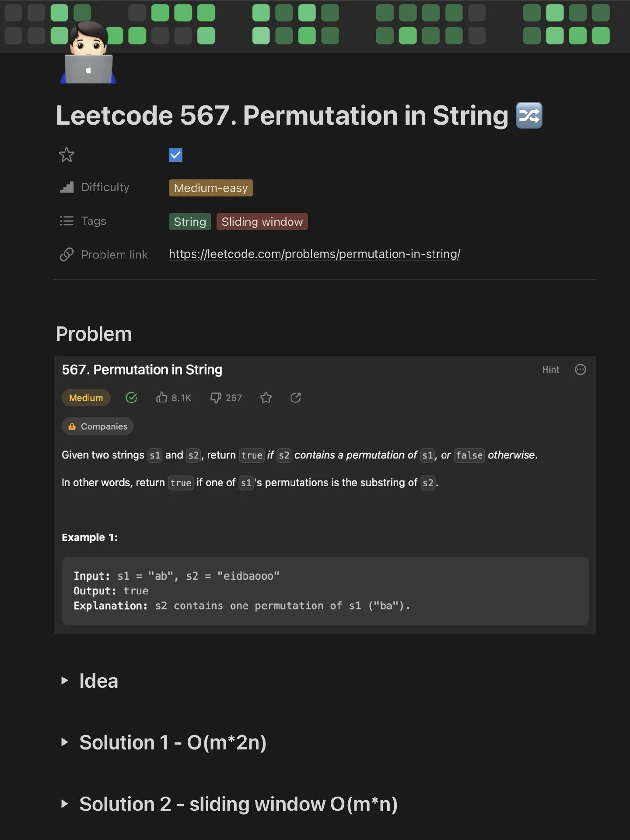Click the favorite star property icon

[x=66, y=155]
